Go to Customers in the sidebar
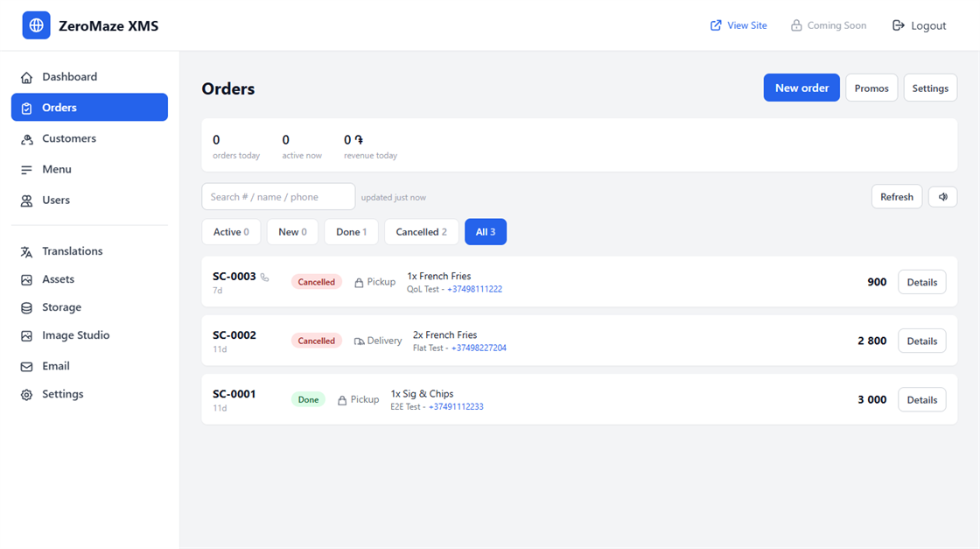980x549 pixels. tap(89, 138)
